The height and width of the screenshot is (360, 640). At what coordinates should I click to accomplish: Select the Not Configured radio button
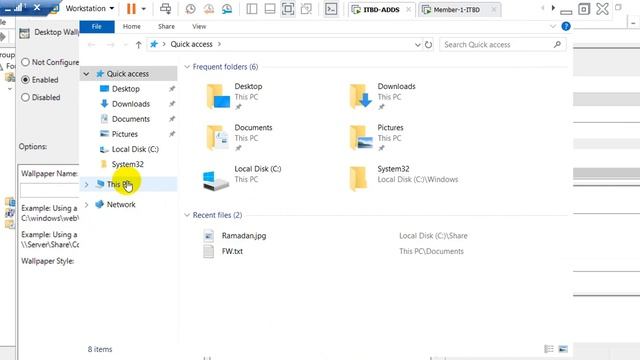pos(25,62)
